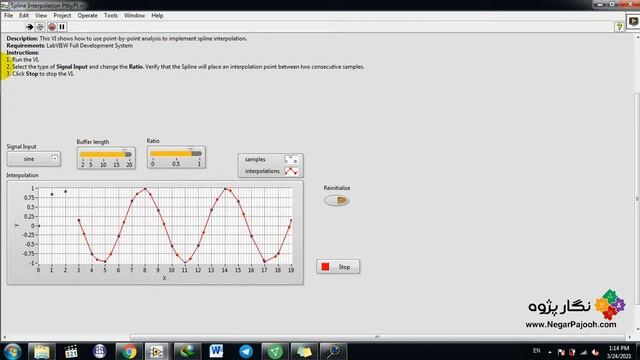Viewport: 640px width, 360px height.
Task: Click the samples plot legend icon
Action: click(291, 160)
